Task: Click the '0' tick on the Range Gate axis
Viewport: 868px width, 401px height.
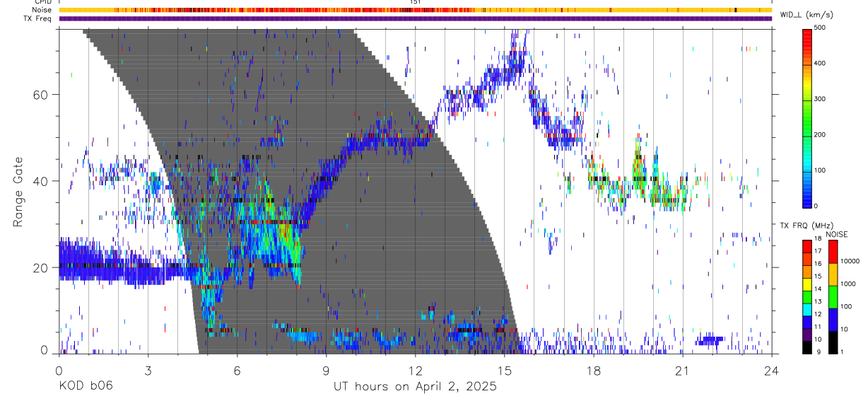Action: [44, 350]
